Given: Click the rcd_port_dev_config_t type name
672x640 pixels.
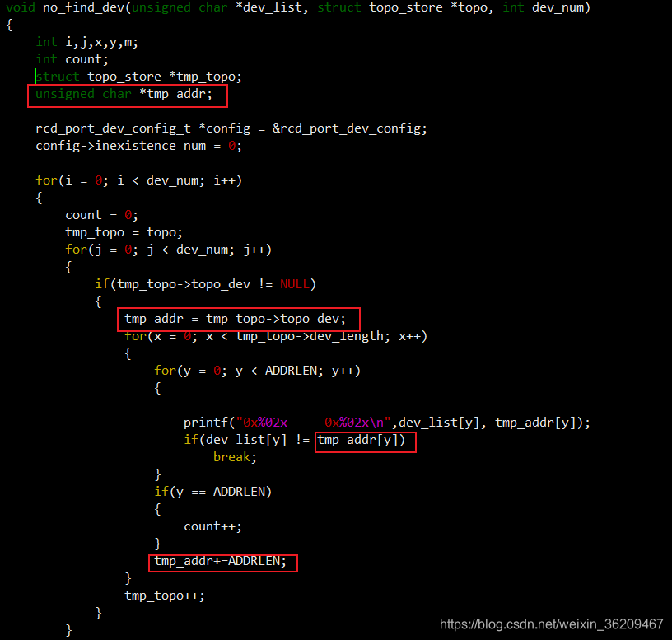Looking at the screenshot, I should coord(113,128).
